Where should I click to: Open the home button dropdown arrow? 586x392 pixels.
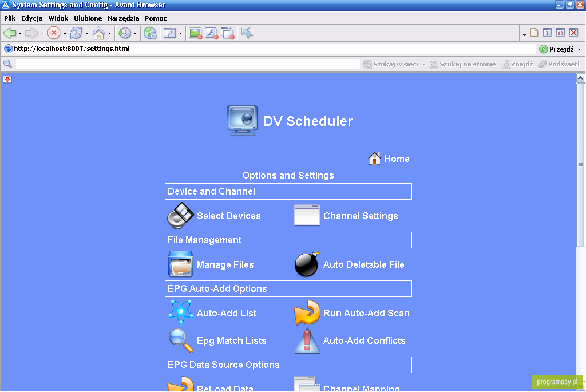tap(109, 34)
